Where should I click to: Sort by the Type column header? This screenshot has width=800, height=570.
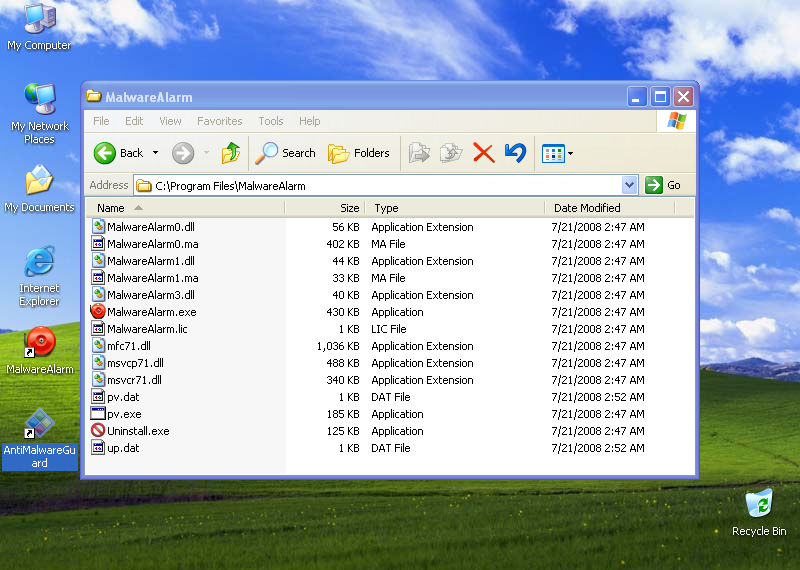point(455,208)
